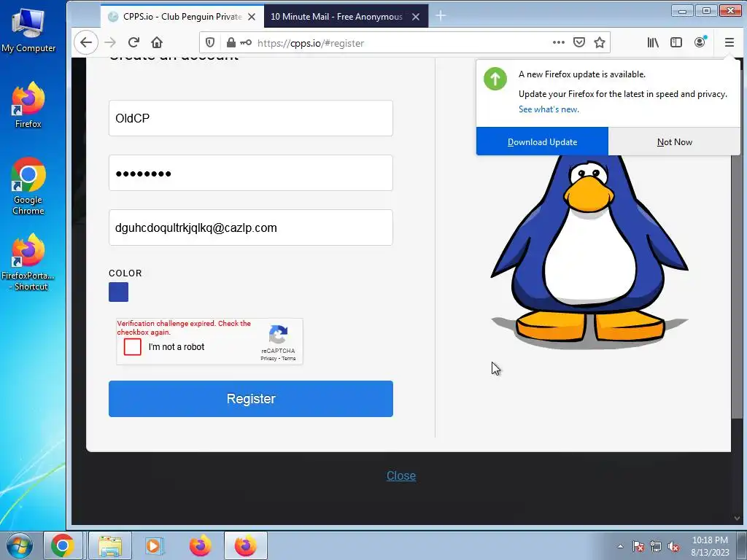This screenshot has height=560, width=747.
Task: Close the 10 Minute Mail tab
Action: tap(416, 17)
